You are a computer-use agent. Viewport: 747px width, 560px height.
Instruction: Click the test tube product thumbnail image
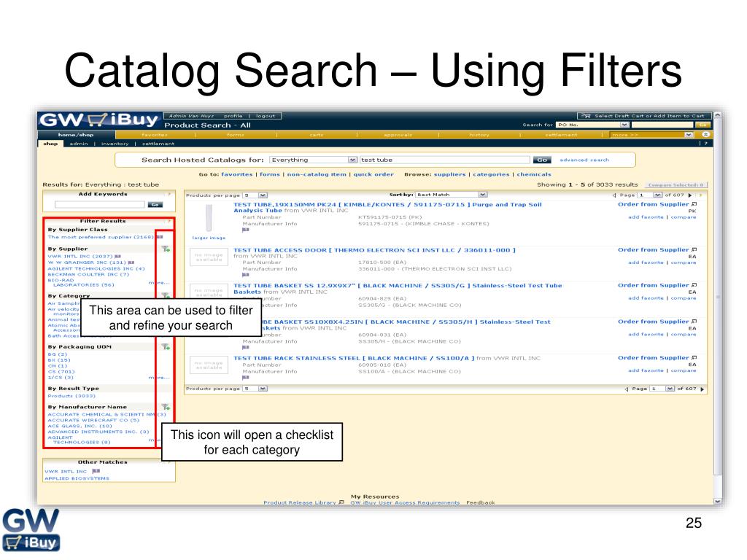[209, 218]
